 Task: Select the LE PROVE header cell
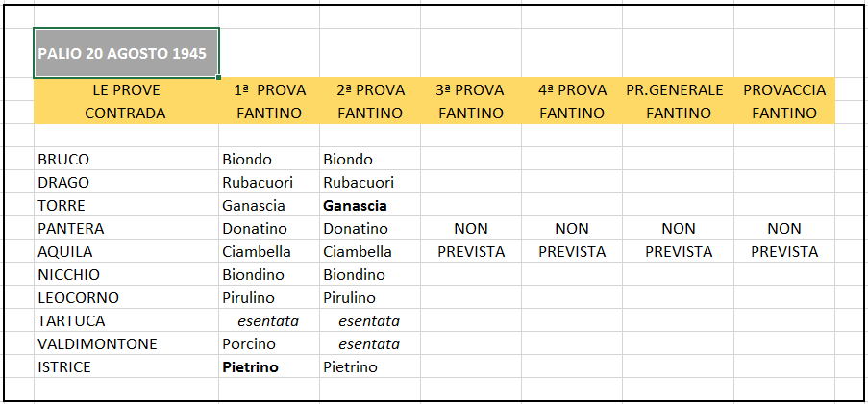(x=126, y=89)
